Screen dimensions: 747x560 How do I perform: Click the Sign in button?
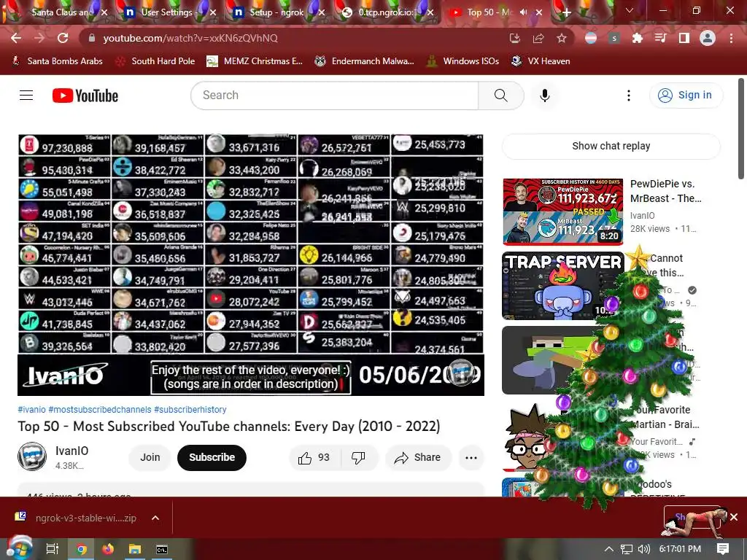686,96
